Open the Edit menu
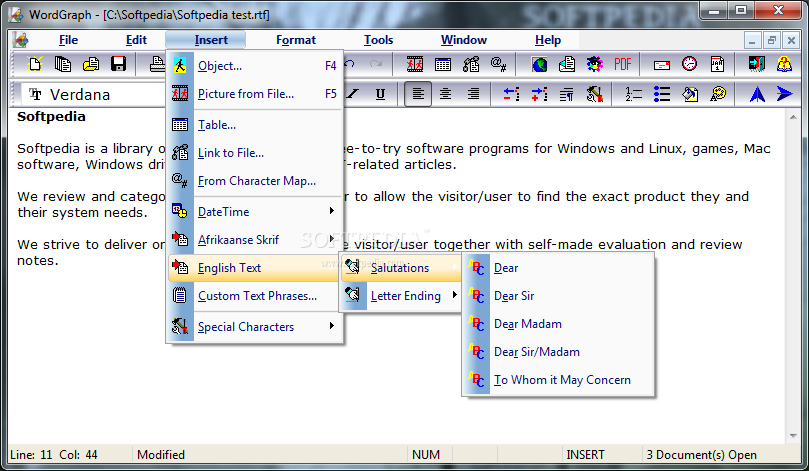 [x=136, y=40]
